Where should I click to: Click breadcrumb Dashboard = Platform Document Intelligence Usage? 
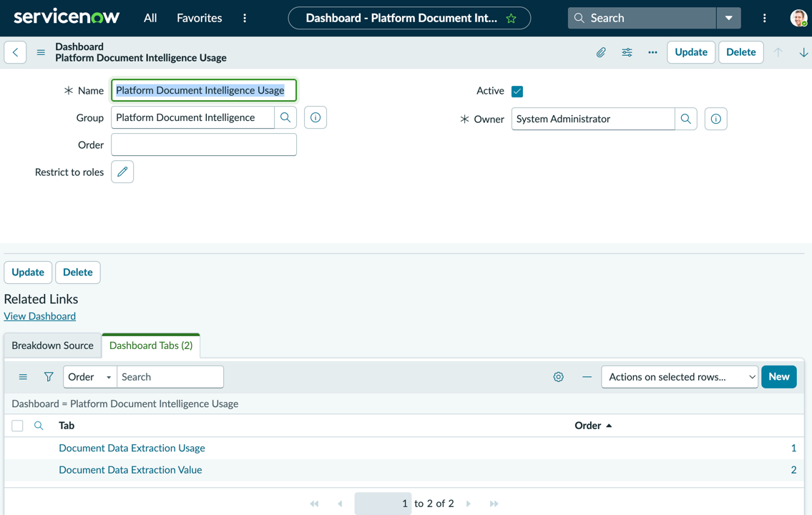124,403
